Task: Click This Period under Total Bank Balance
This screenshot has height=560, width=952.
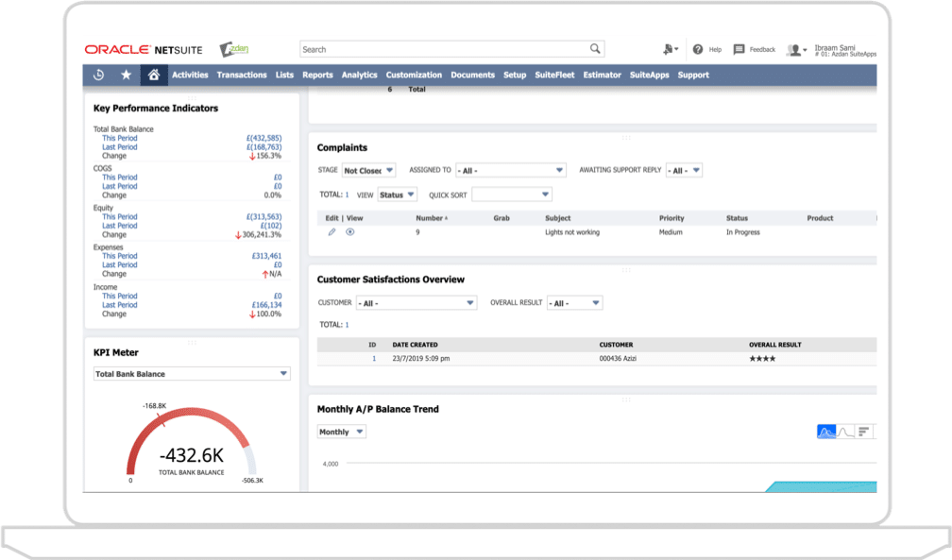Action: point(120,138)
